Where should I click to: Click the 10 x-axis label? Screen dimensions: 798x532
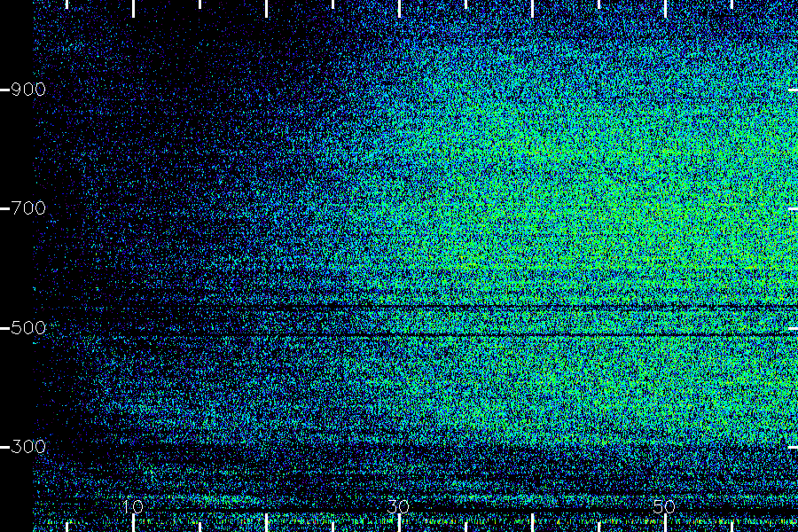(133, 506)
